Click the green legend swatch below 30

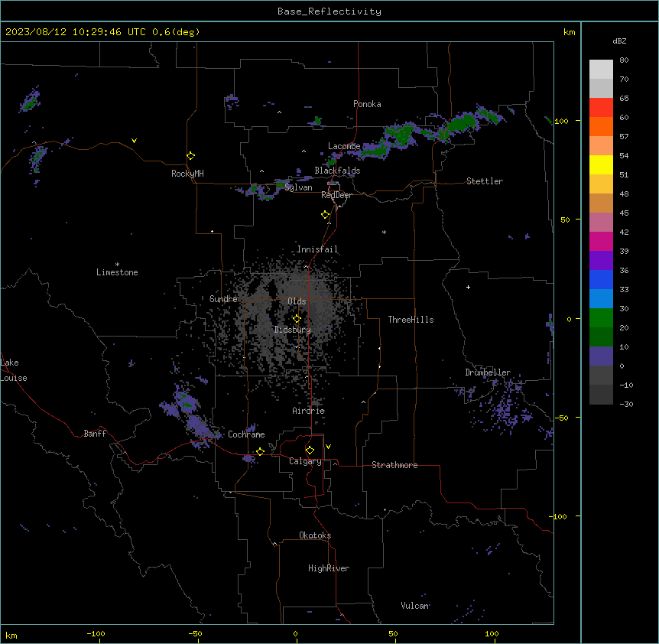(601, 318)
